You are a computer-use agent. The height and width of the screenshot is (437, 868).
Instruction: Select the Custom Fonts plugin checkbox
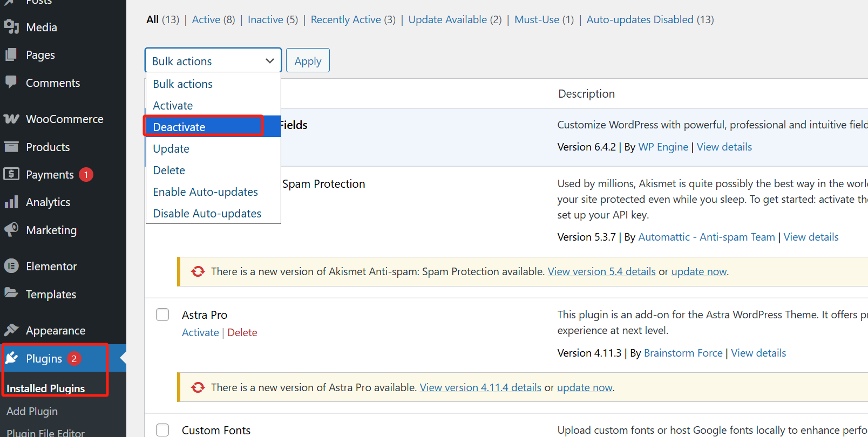(162, 430)
